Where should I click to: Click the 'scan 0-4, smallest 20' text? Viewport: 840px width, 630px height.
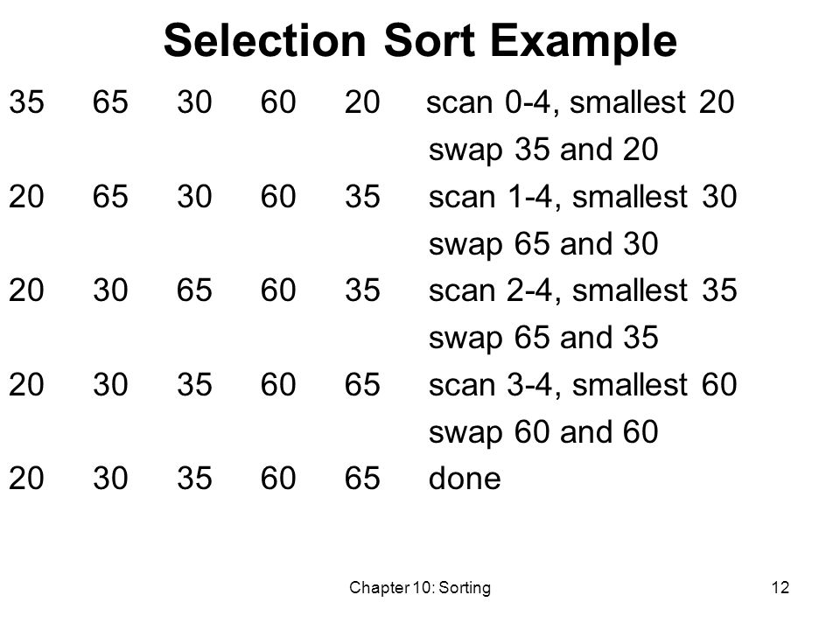coord(579,101)
